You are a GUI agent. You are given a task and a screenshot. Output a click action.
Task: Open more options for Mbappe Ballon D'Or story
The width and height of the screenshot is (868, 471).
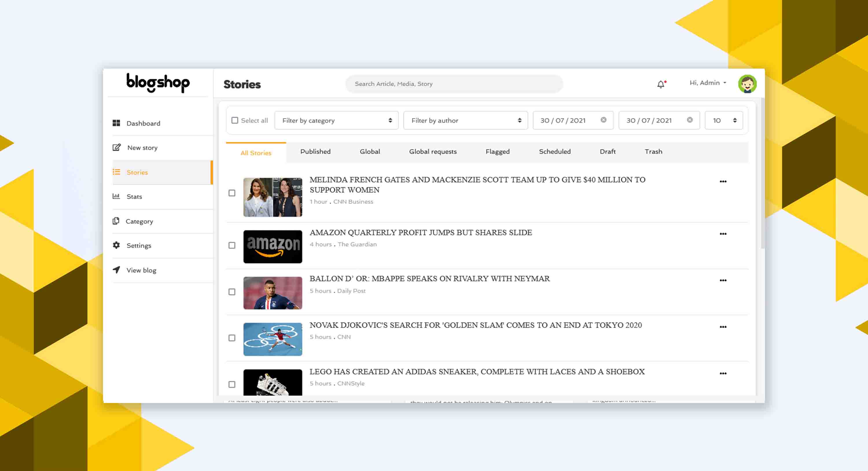click(x=723, y=280)
